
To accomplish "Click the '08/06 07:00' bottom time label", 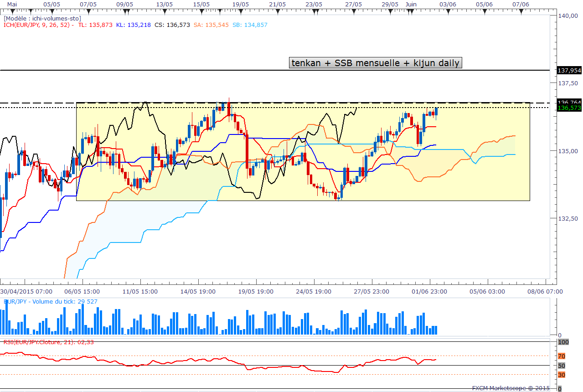I will (x=545, y=291).
